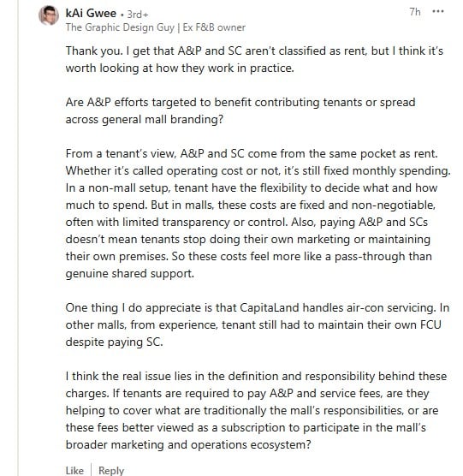Click the 3rd+ connection degree label
Image resolution: width=463 pixels, height=476 pixels.
pos(138,15)
